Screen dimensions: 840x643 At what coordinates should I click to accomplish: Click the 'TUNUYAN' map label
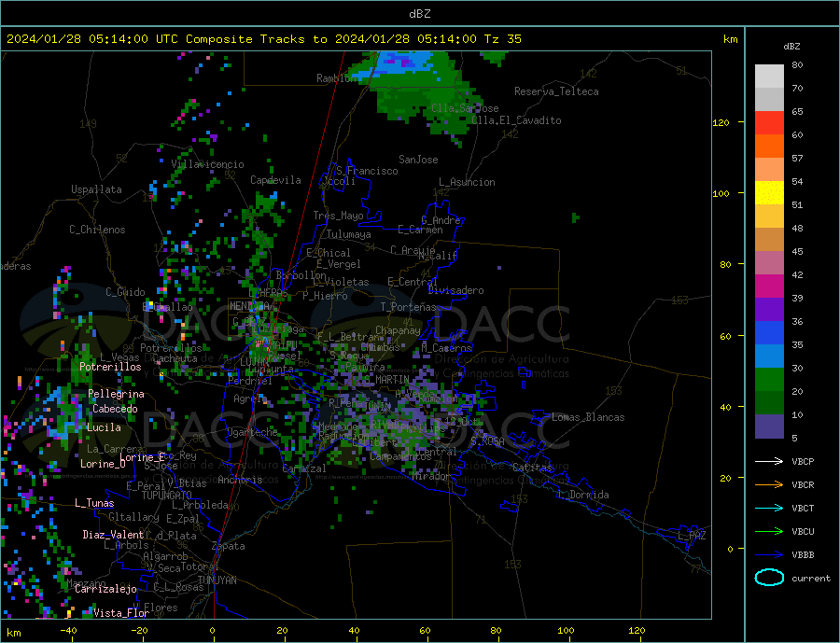[x=217, y=580]
